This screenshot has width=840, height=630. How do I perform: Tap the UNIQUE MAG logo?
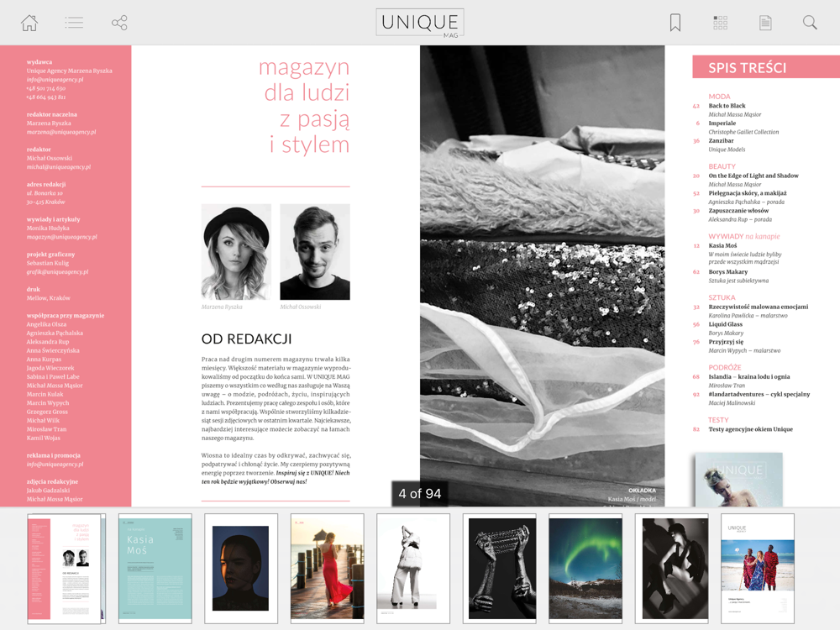[x=420, y=23]
